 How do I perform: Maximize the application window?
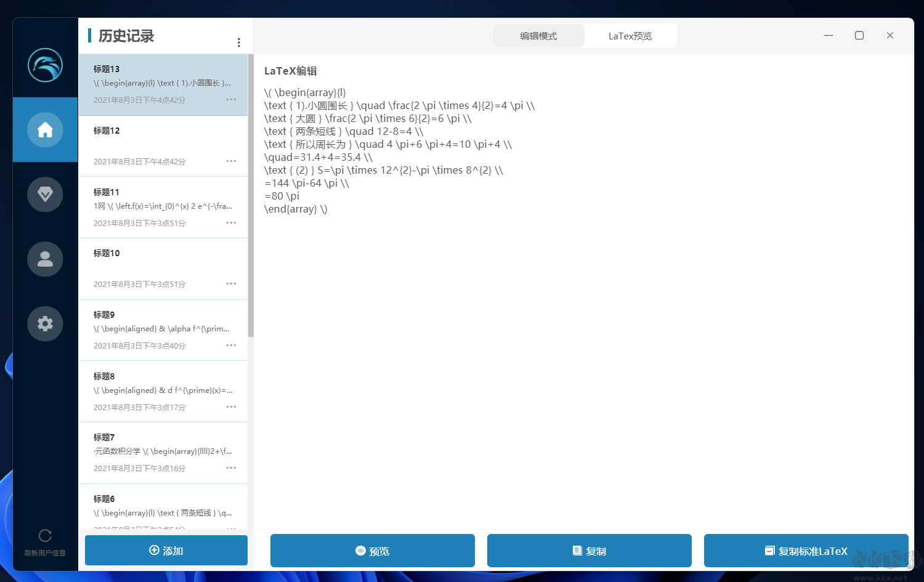859,36
